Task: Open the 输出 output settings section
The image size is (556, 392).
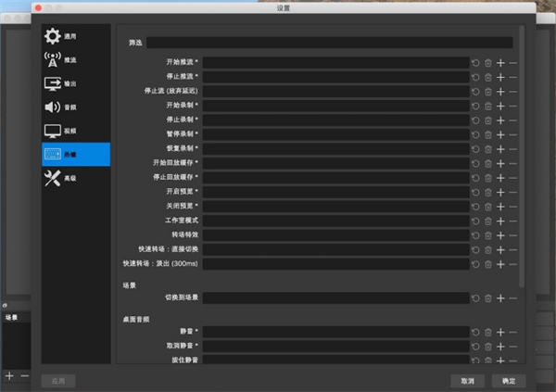Action: click(76, 84)
